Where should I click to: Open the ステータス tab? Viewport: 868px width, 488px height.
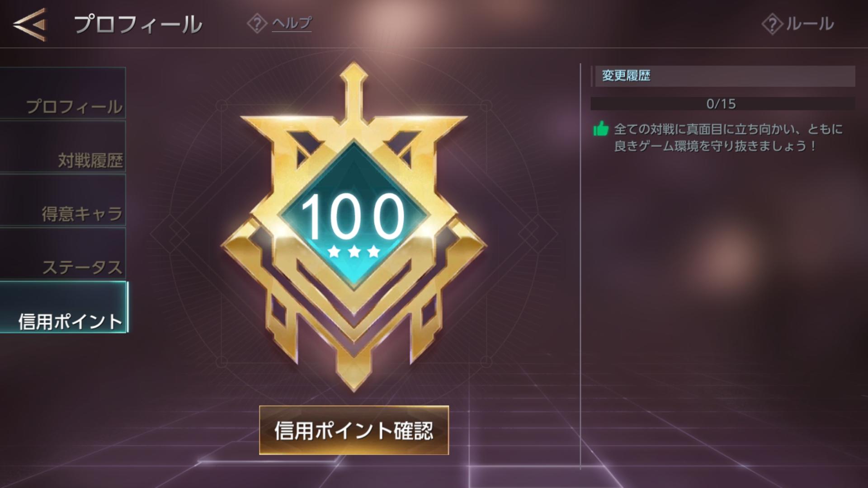pos(63,253)
